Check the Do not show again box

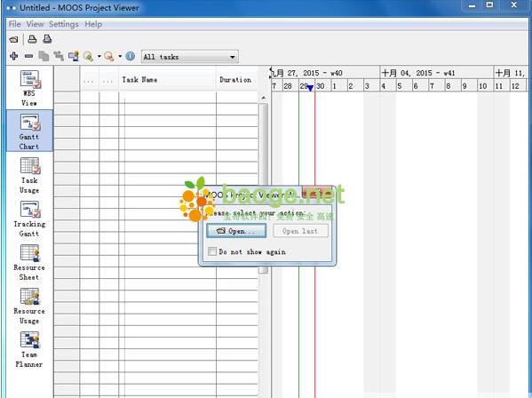click(212, 251)
